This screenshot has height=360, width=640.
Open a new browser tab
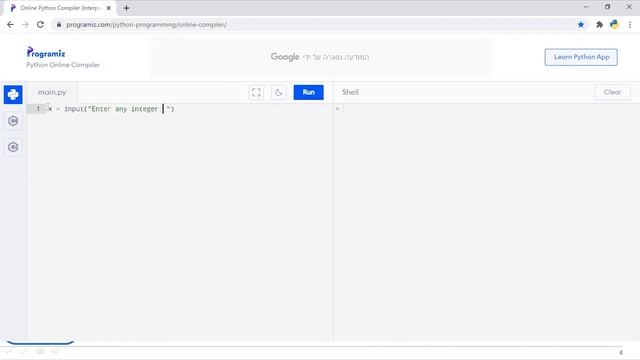click(126, 8)
